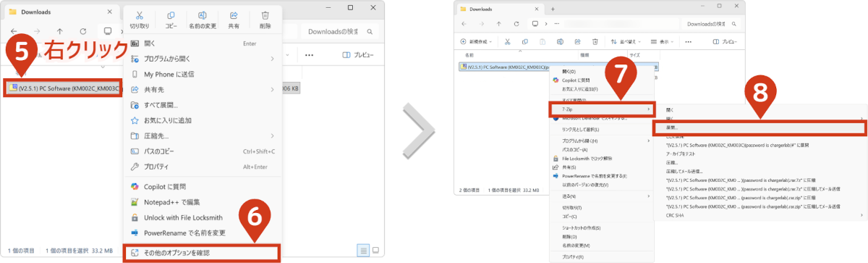
Task: Open the three-dots more menu in left window
Action: tap(310, 55)
